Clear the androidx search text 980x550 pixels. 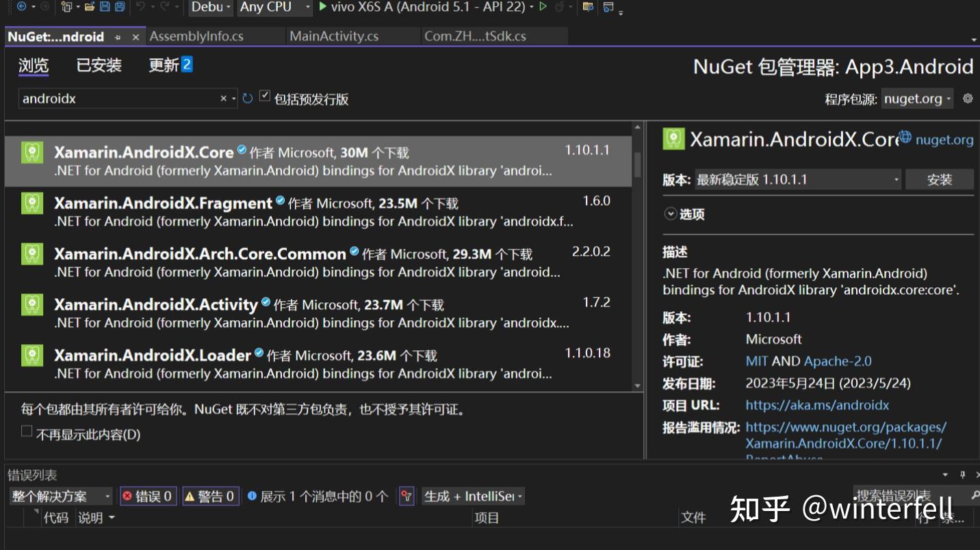[x=223, y=99]
